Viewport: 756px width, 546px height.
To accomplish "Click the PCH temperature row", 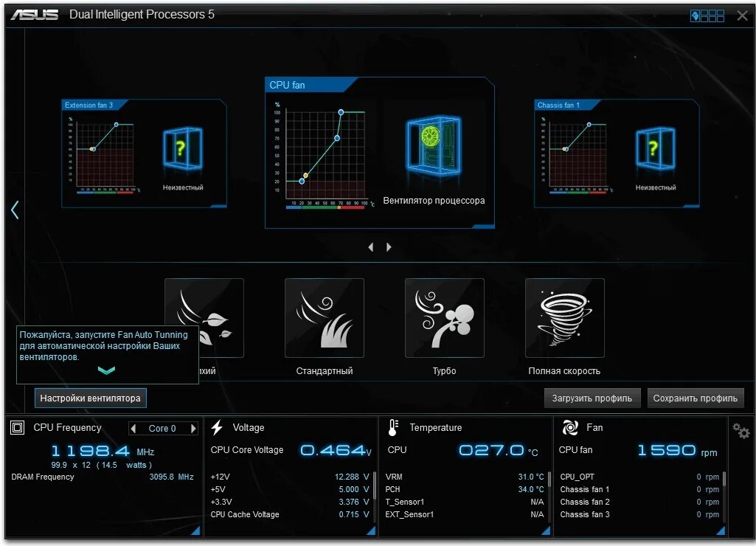I will pyautogui.click(x=465, y=490).
